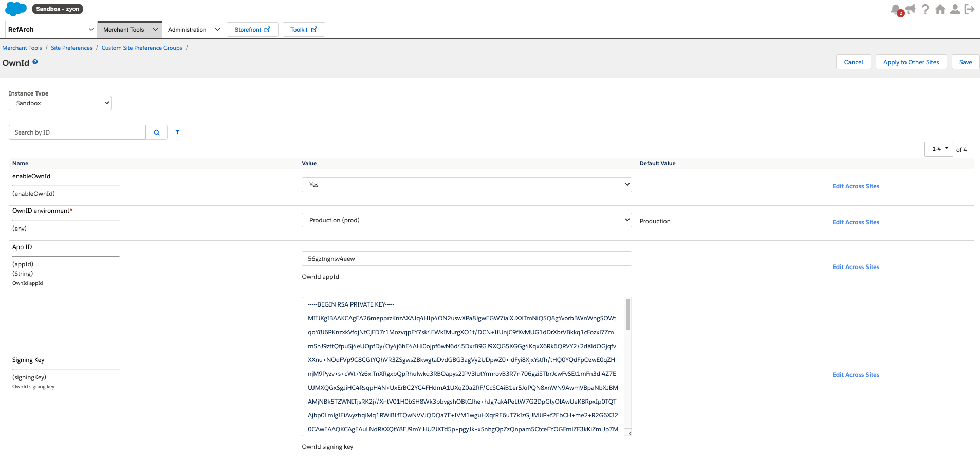This screenshot has height=457, width=980.
Task: Open enableOwnId Yes dropdown
Action: click(467, 185)
